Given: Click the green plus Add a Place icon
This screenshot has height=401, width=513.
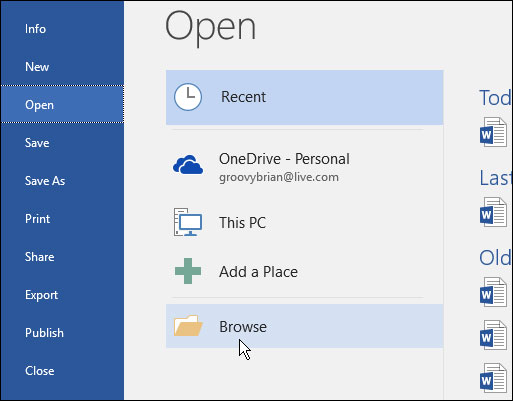Looking at the screenshot, I should click(x=188, y=271).
